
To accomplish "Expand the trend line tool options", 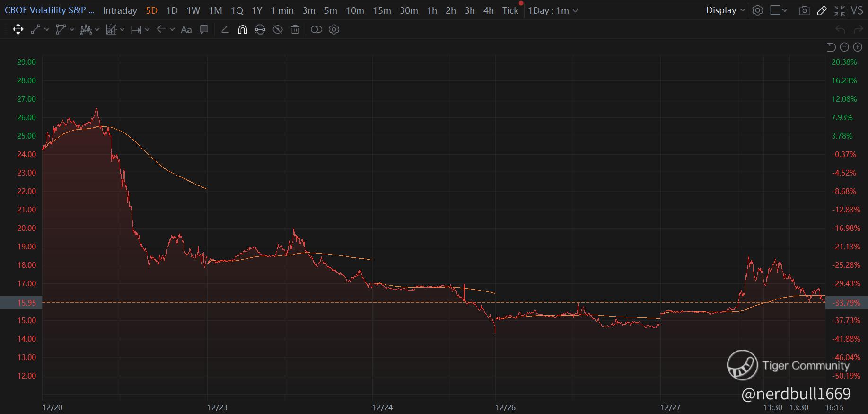I will click(x=46, y=29).
